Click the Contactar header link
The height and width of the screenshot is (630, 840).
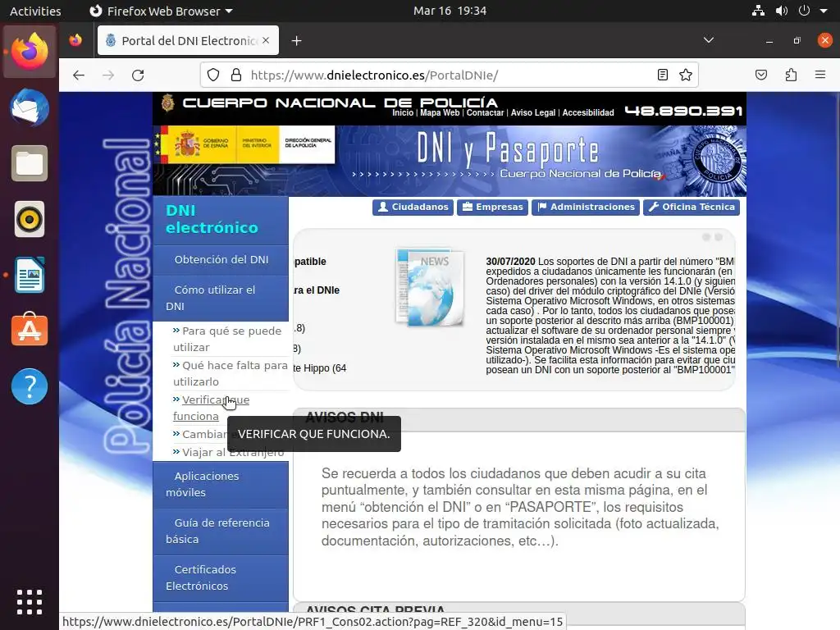point(485,112)
